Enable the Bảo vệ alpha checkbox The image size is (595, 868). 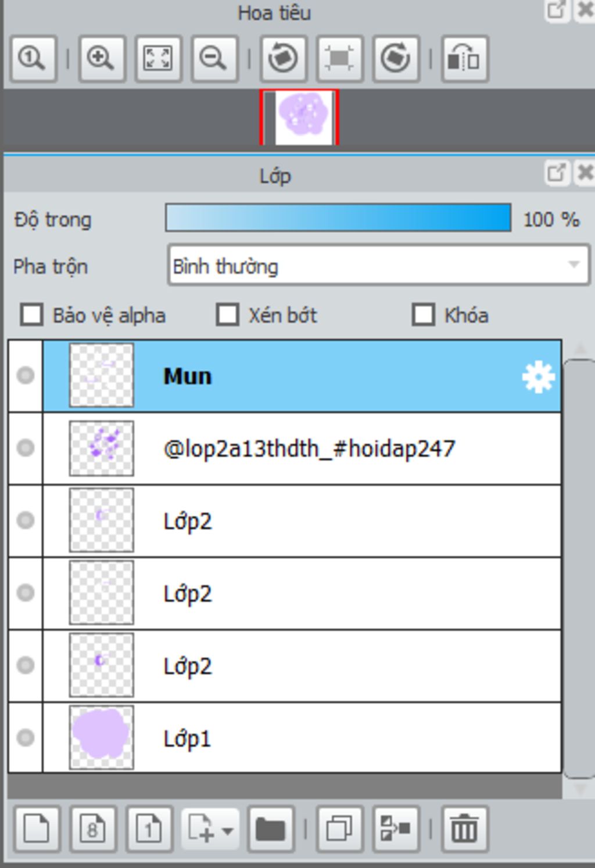31,315
